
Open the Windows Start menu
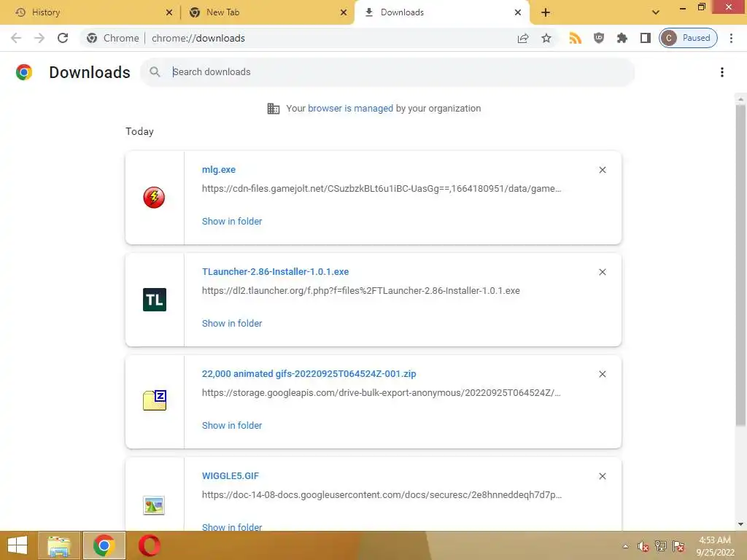18,545
